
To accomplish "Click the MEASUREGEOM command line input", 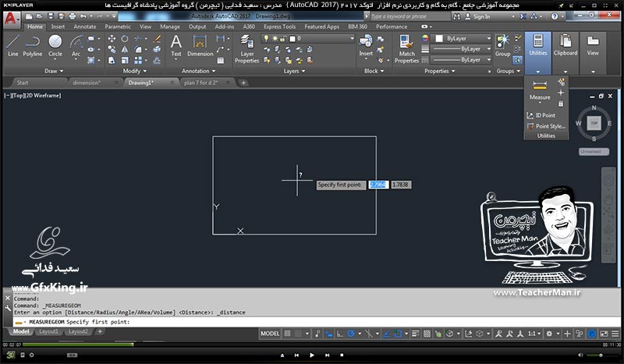I will click(317, 322).
